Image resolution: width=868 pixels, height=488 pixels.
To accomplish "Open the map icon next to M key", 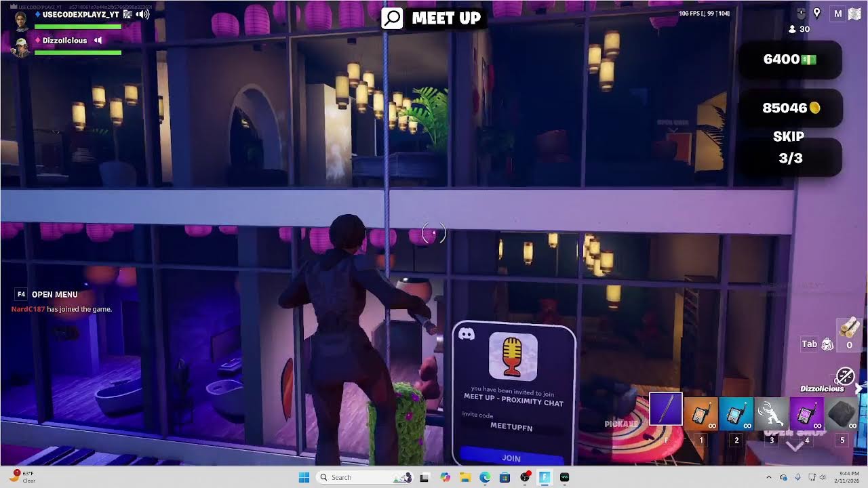I will pyautogui.click(x=854, y=14).
